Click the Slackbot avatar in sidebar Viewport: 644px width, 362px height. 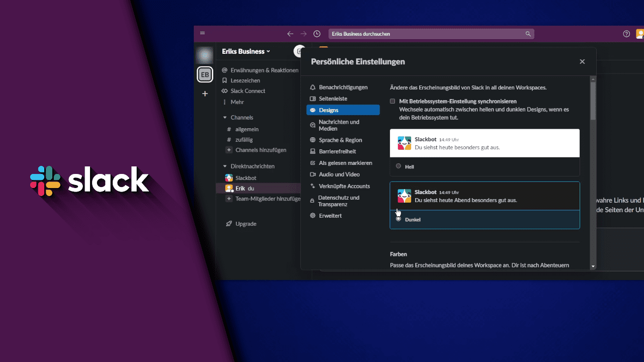(229, 178)
